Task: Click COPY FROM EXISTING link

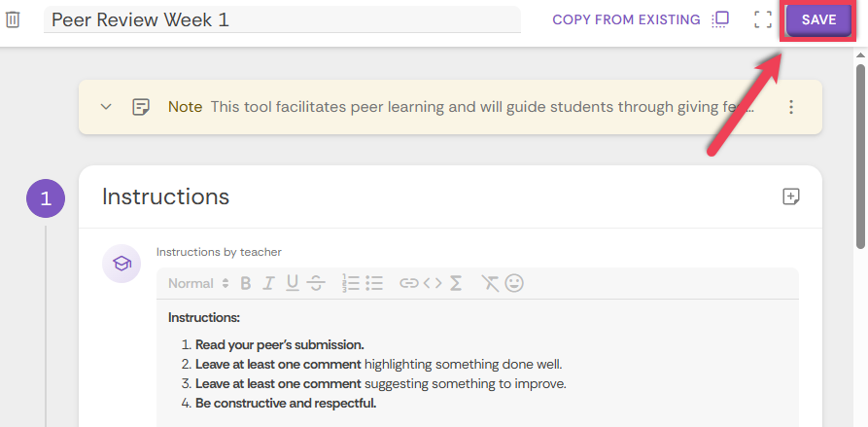Action: [626, 19]
